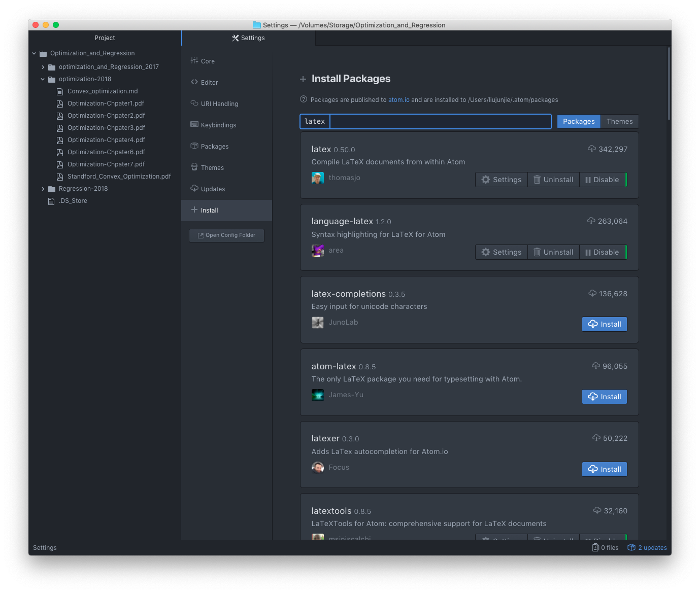The height and width of the screenshot is (593, 700).
Task: Install the latexer package
Action: [605, 469]
